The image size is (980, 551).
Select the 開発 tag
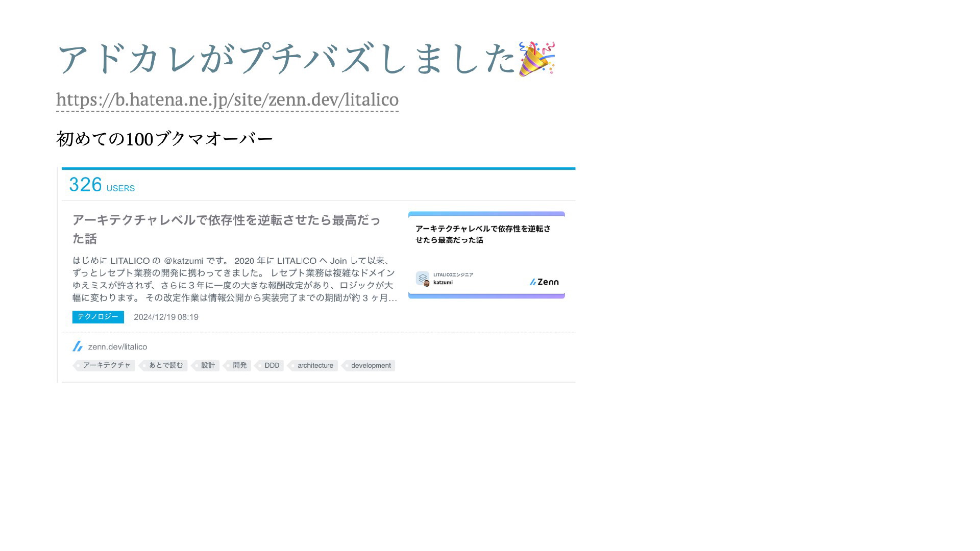(x=237, y=365)
